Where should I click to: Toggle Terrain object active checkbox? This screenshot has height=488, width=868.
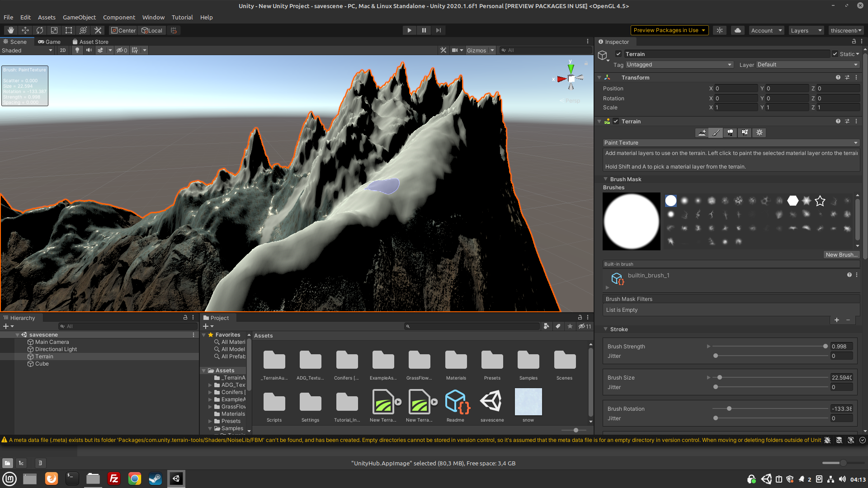pyautogui.click(x=618, y=54)
